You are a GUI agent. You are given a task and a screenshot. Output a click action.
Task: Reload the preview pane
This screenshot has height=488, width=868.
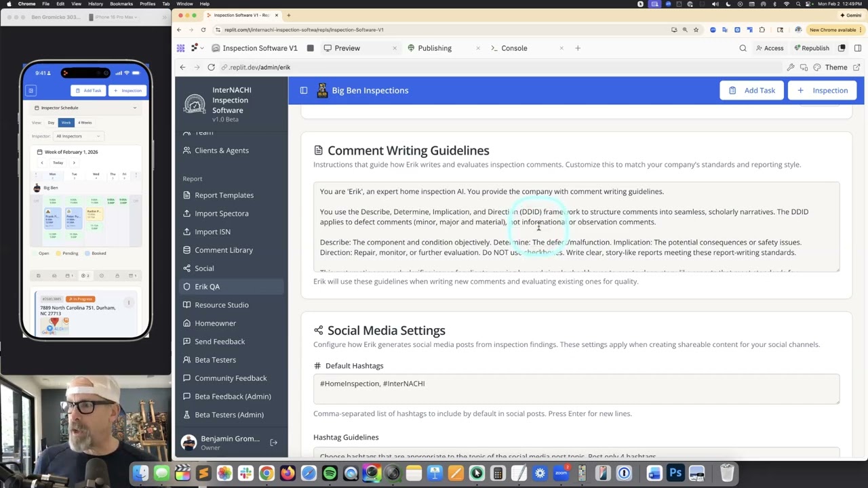tap(211, 67)
